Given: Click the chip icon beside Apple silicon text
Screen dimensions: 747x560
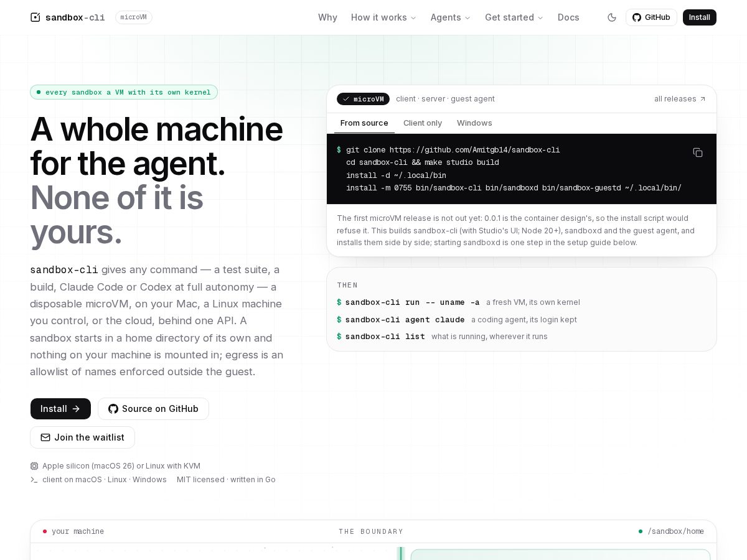Looking at the screenshot, I should (34, 466).
